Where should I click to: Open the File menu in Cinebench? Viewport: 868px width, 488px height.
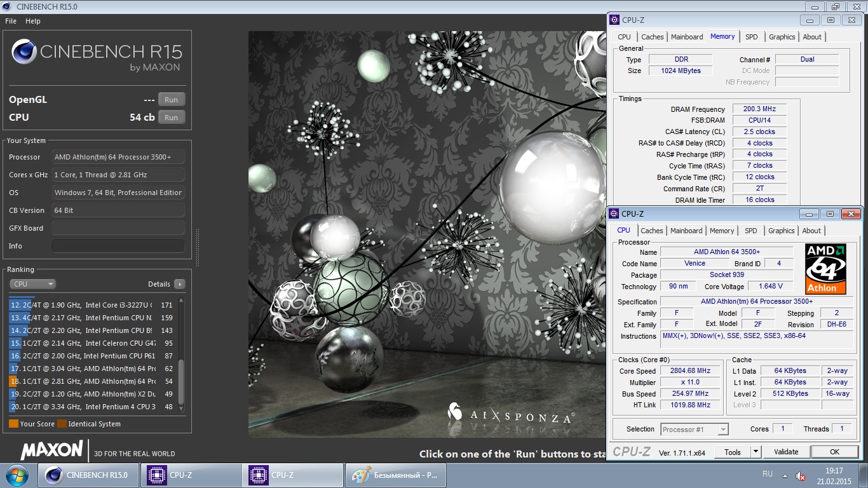11,21
